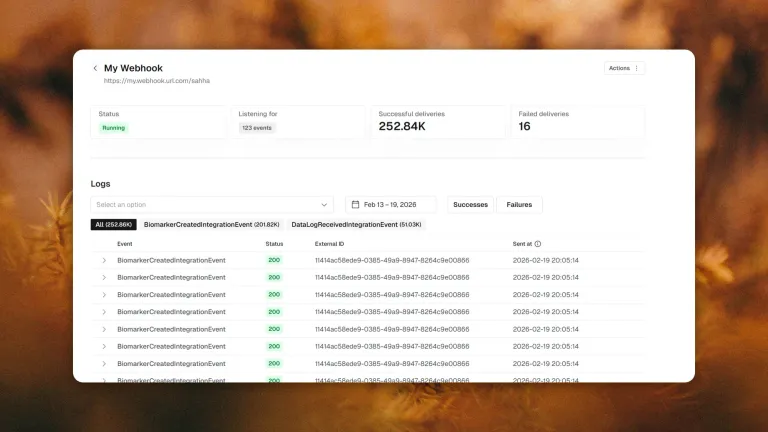The width and height of the screenshot is (768, 432).
Task: Open the Feb 13 – 19, 2026 date picker
Action: (390, 205)
